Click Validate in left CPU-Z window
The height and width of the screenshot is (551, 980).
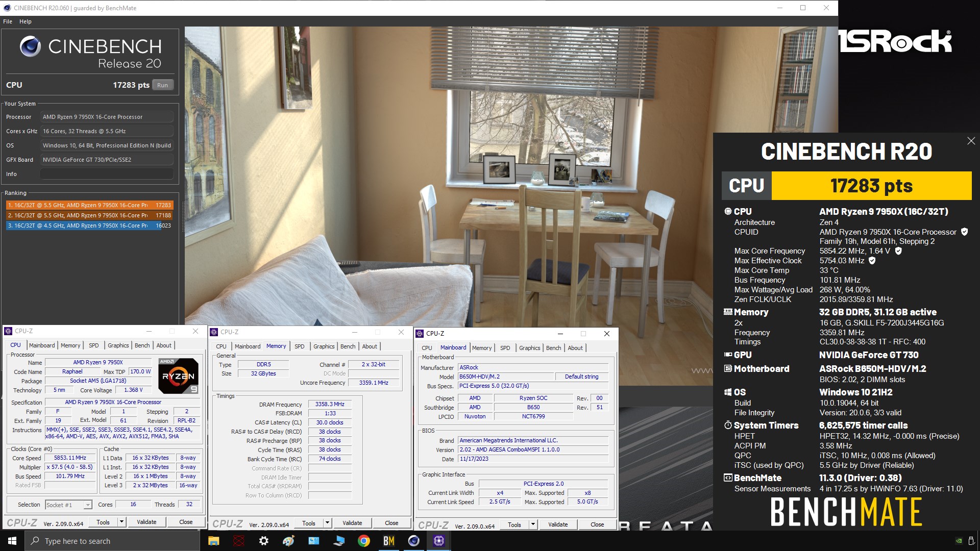tap(146, 522)
